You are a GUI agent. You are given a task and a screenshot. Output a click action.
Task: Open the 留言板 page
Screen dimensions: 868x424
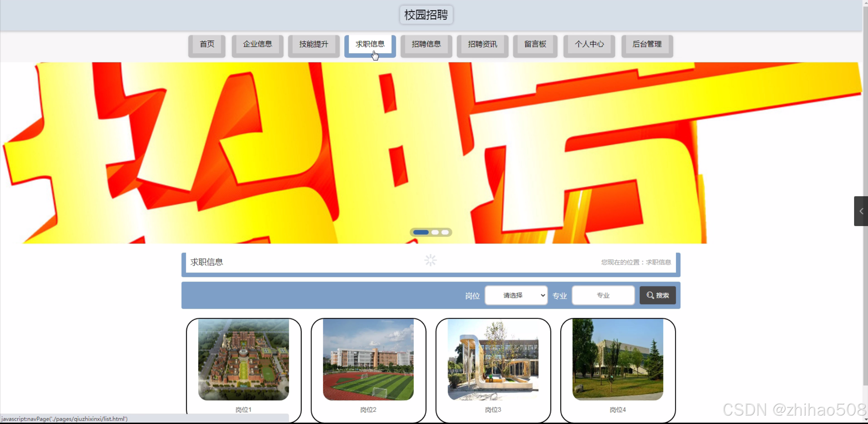coord(535,44)
